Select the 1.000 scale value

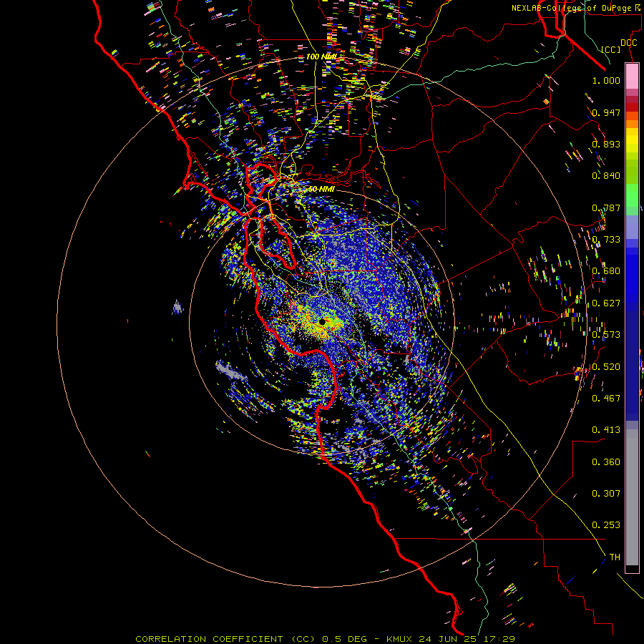point(606,81)
